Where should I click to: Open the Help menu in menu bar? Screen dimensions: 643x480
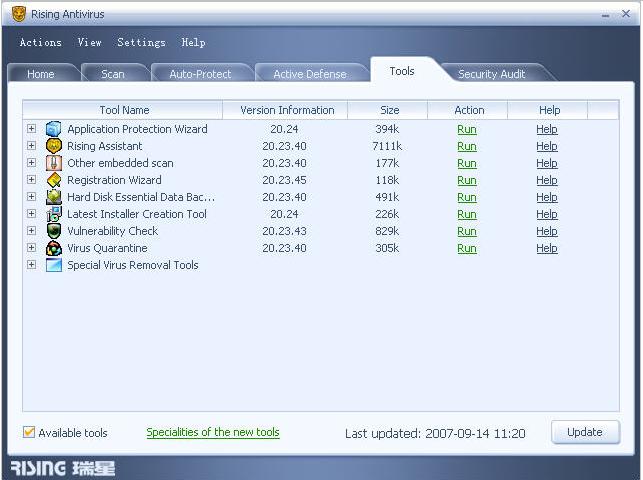click(x=194, y=42)
